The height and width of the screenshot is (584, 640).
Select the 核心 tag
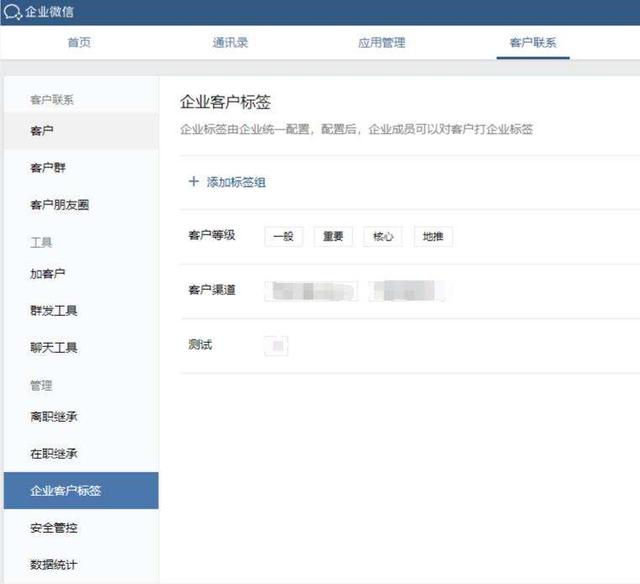[383, 236]
